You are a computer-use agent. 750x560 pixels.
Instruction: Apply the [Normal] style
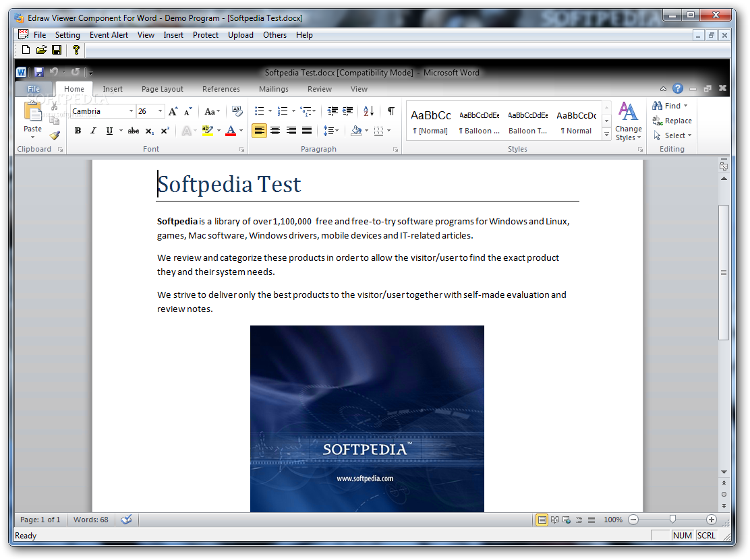click(x=430, y=121)
